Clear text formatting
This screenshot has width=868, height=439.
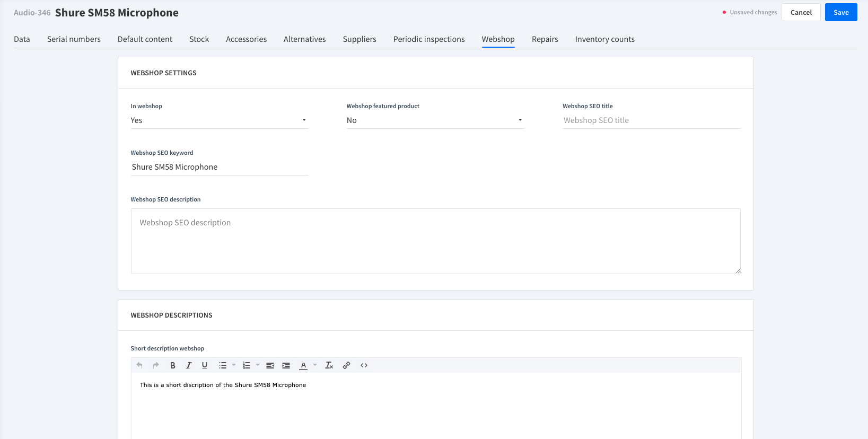(329, 365)
